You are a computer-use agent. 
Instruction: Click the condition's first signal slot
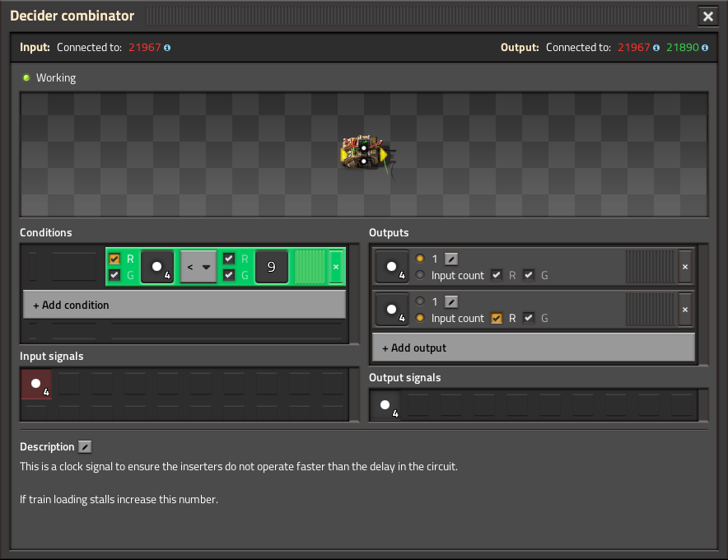[x=156, y=267]
